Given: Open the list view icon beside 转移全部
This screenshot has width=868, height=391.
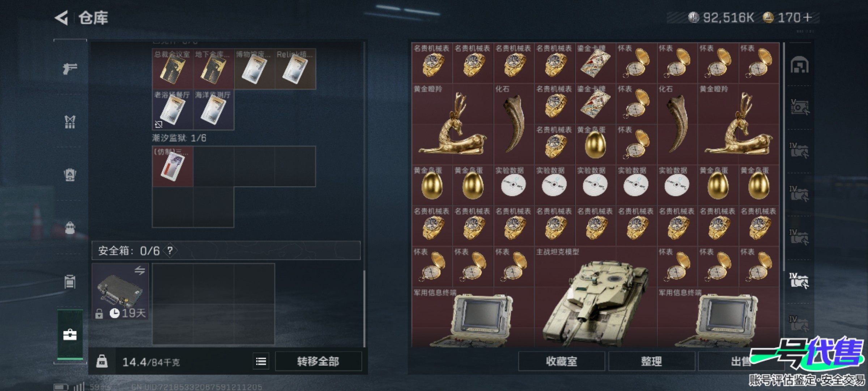Looking at the screenshot, I should pos(261,361).
